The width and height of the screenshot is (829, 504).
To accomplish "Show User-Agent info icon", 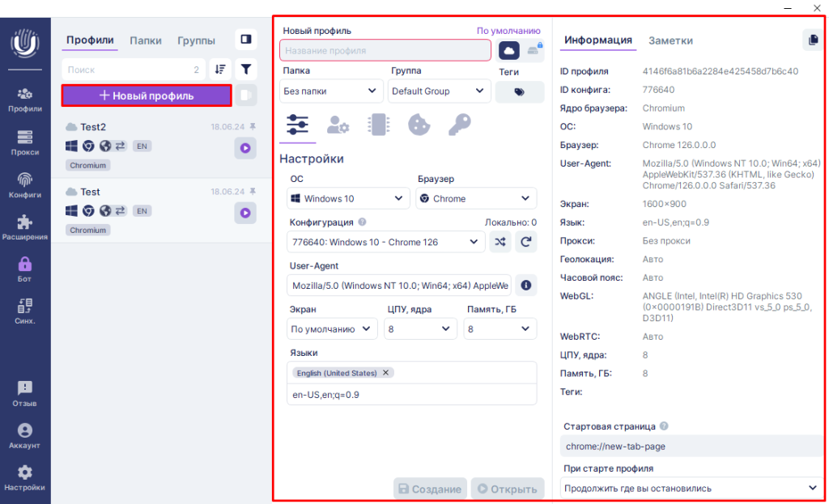I will point(526,285).
